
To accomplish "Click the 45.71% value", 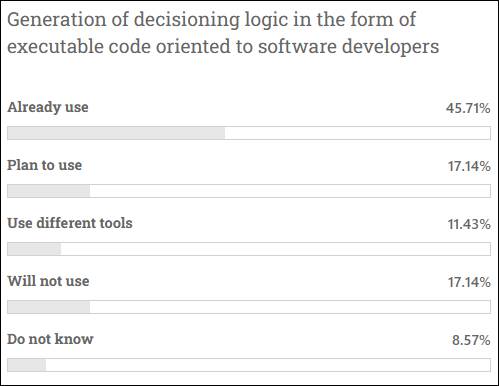I will click(468, 108).
